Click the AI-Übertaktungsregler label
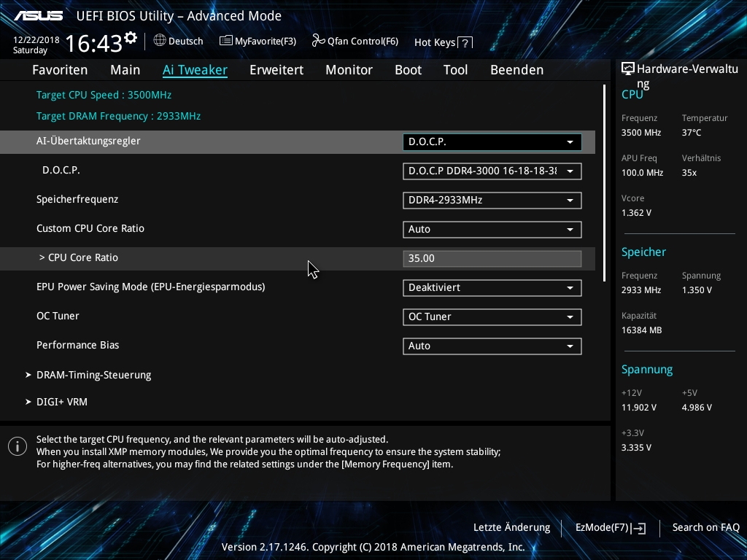The height and width of the screenshot is (560, 747). 88,141
